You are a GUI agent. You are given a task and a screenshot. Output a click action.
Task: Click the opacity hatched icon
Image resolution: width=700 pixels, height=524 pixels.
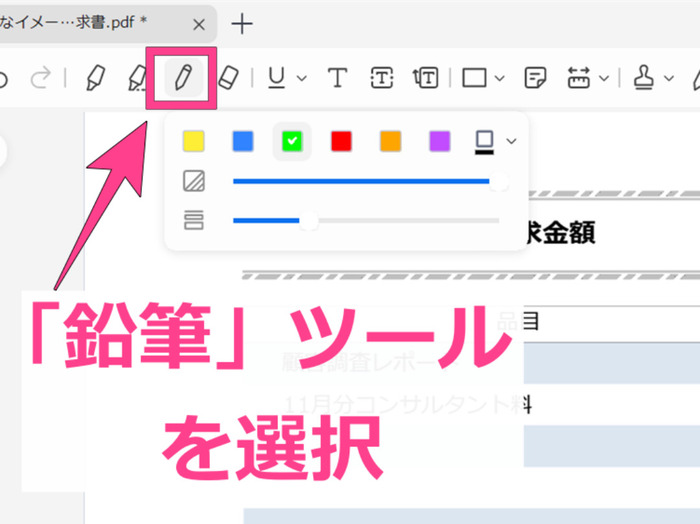coord(194,181)
